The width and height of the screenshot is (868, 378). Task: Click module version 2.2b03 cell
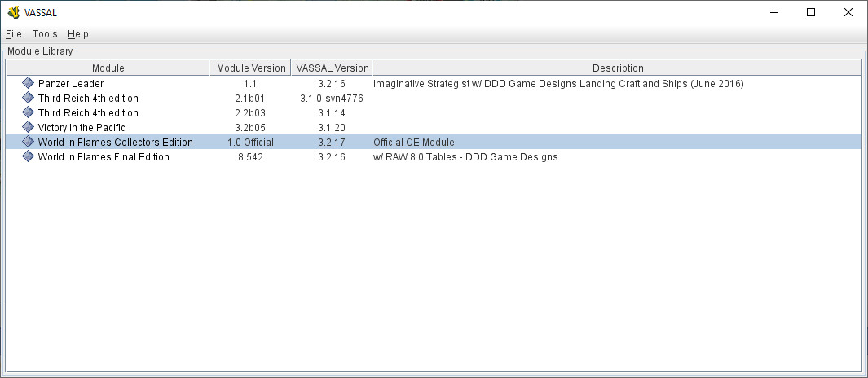(x=251, y=113)
